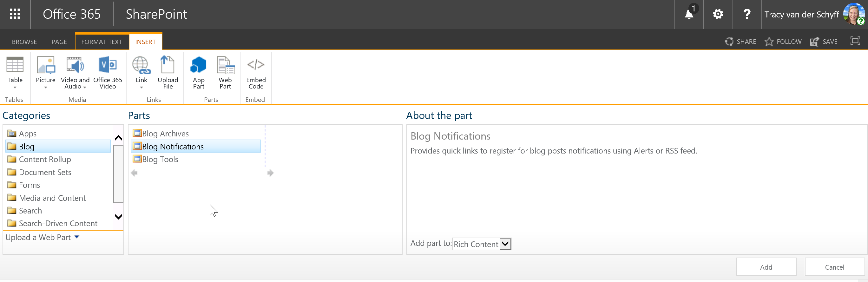Switch to the FORMAT TEXT tab
868x282 pixels.
[x=102, y=42]
